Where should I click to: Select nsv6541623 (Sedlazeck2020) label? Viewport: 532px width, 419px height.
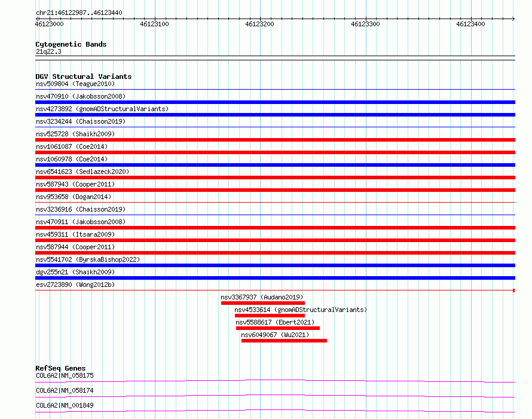(x=82, y=172)
